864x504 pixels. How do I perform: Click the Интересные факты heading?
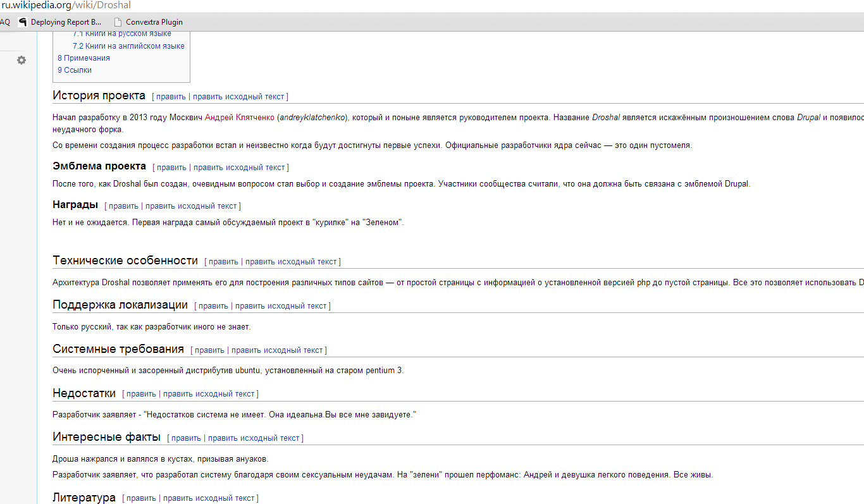pos(106,438)
